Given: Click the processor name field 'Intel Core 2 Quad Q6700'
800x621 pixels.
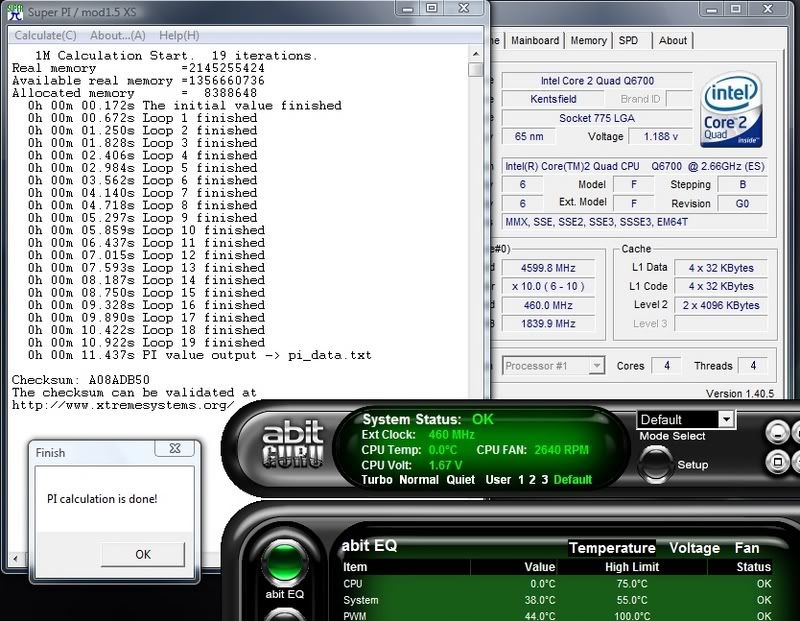Looking at the screenshot, I should click(x=597, y=81).
